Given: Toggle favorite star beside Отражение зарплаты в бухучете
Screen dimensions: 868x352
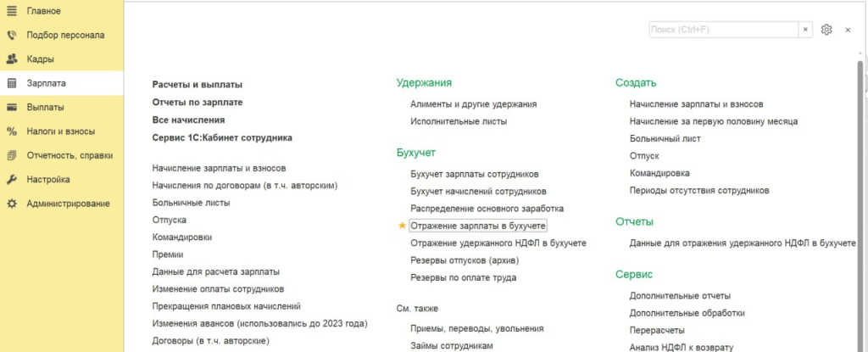Looking at the screenshot, I should click(x=403, y=226).
